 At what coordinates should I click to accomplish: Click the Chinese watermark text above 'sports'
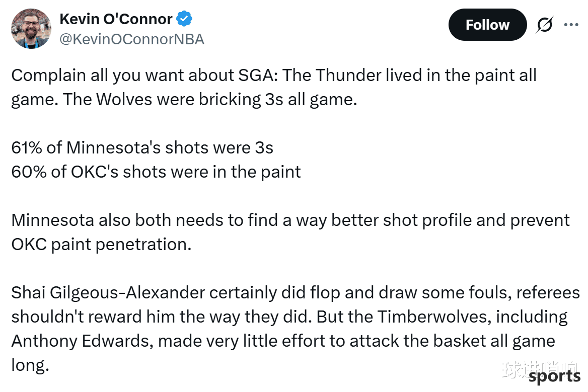tap(540, 369)
